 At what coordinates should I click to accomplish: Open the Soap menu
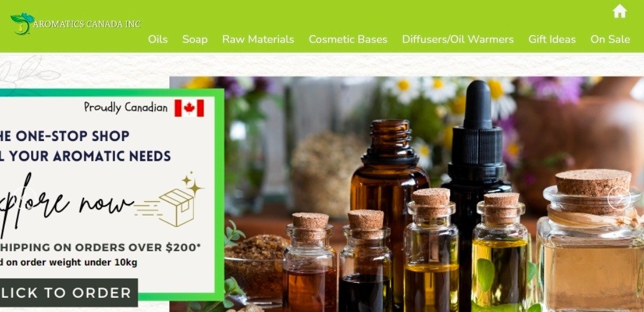(194, 39)
